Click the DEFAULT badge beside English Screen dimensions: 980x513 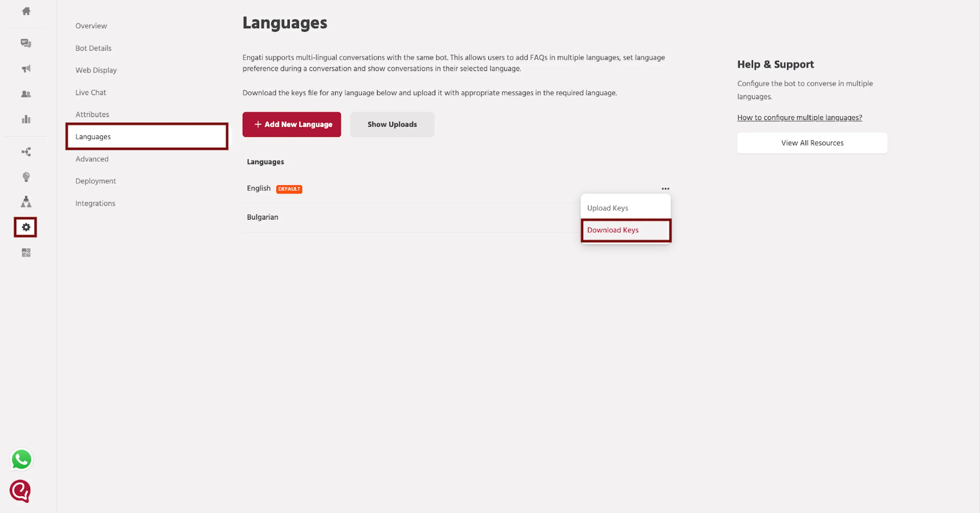[289, 189]
